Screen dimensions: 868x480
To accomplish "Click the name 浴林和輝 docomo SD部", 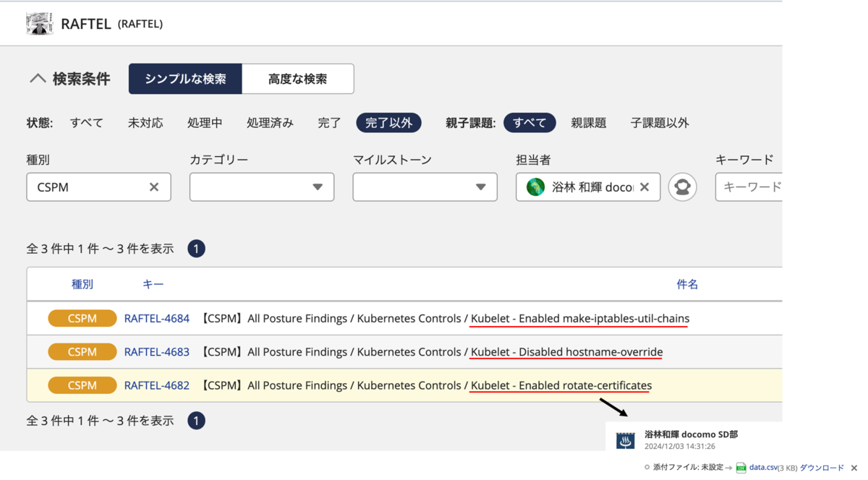I will [x=691, y=434].
